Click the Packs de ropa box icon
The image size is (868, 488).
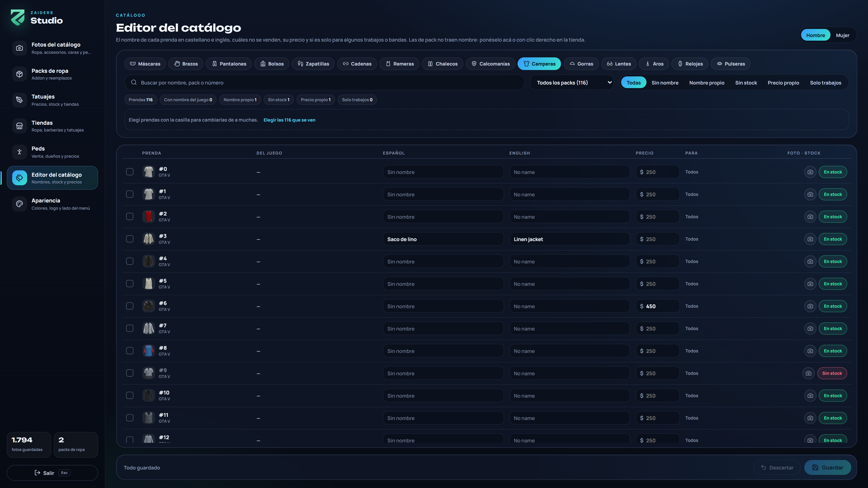19,74
